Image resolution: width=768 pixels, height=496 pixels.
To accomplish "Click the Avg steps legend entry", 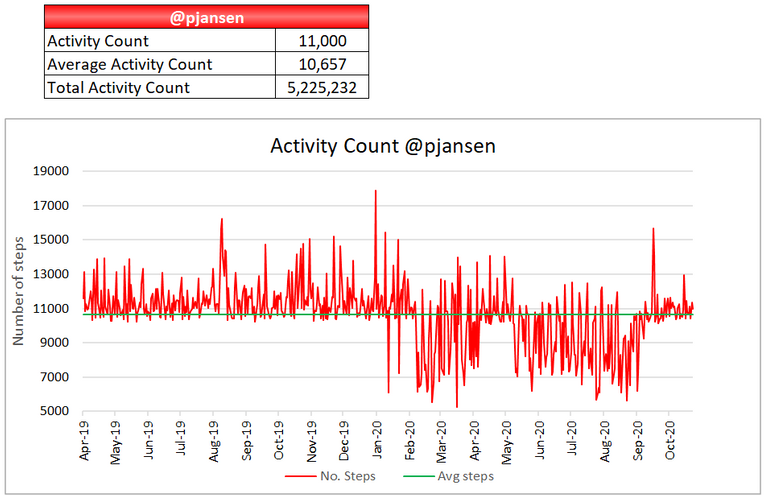I will 449,476.
